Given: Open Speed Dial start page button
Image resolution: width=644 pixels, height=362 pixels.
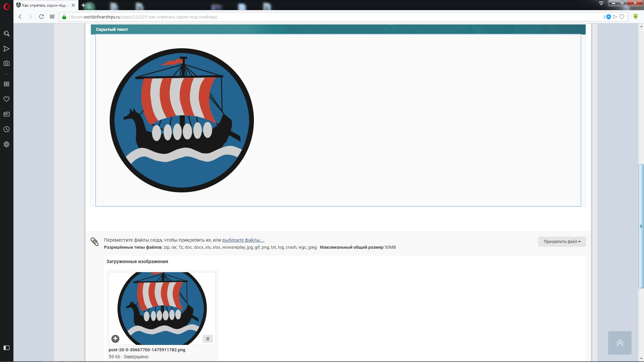Looking at the screenshot, I should tap(52, 17).
